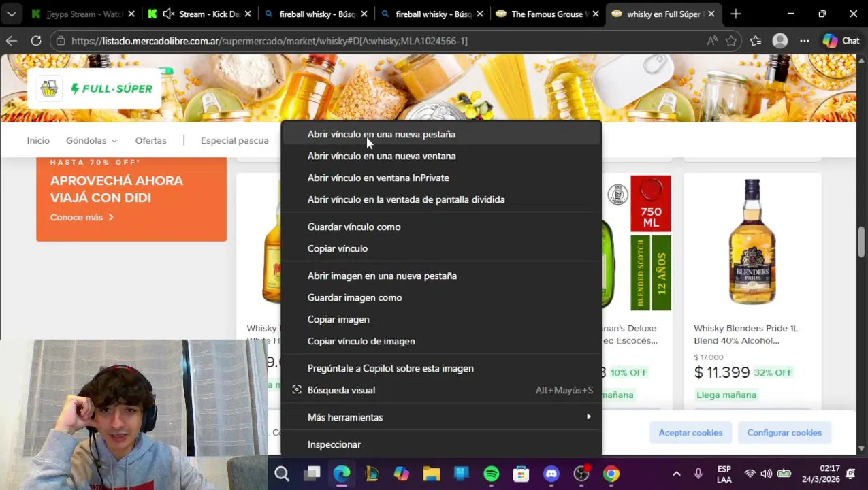
Task: Click the address bar URL field
Action: (x=381, y=41)
